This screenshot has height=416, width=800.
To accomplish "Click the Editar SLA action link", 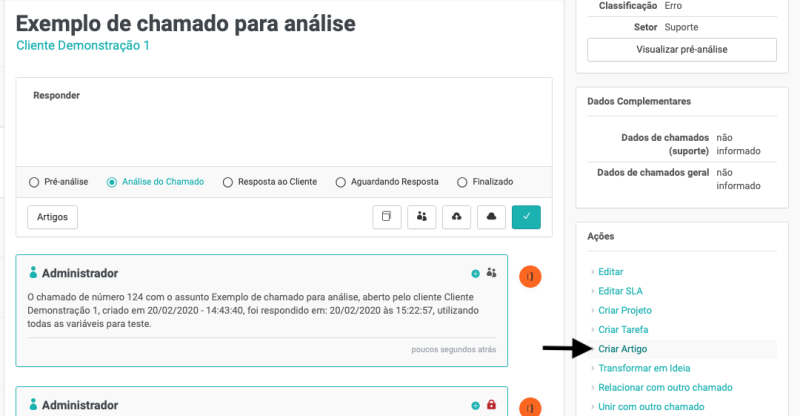I will (x=619, y=291).
